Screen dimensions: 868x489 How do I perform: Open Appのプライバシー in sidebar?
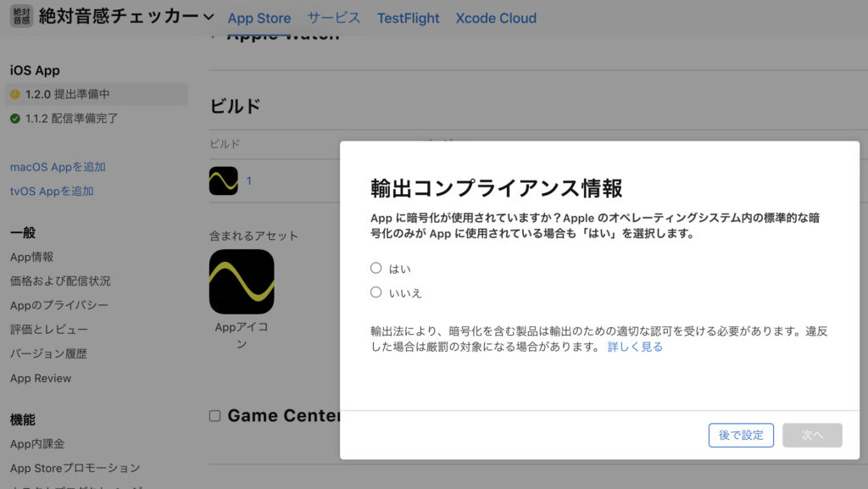(58, 305)
